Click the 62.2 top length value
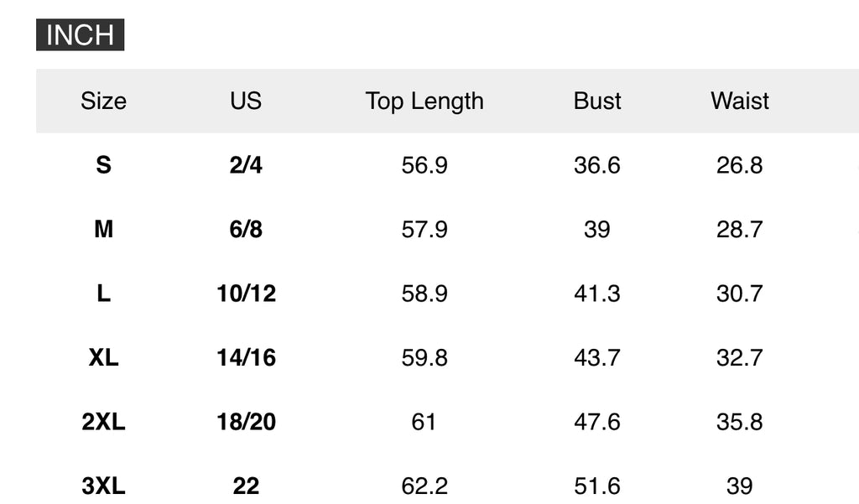The image size is (859, 504). 424,486
